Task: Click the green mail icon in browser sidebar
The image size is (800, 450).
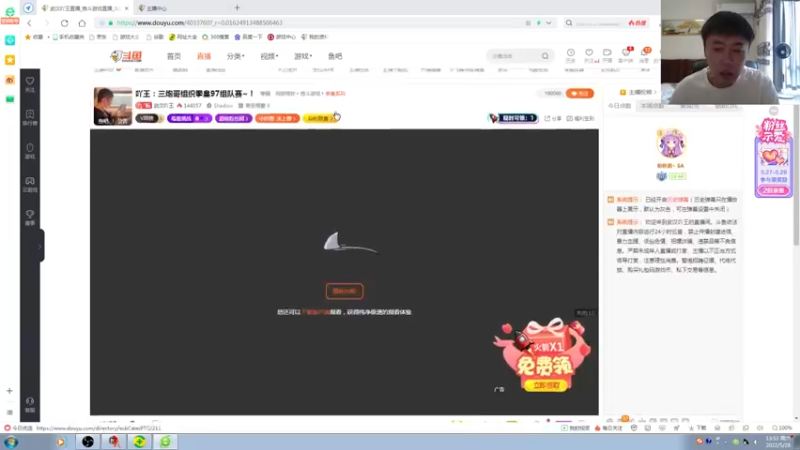Action: (x=10, y=99)
